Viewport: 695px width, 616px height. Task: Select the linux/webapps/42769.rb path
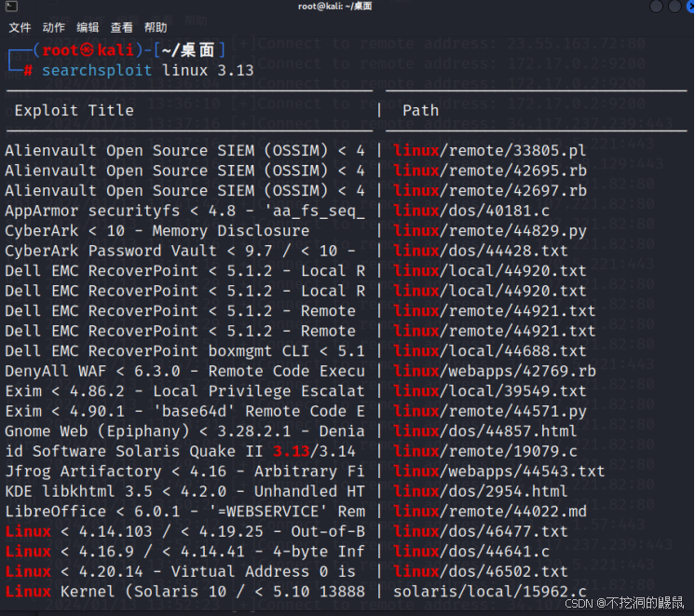494,371
